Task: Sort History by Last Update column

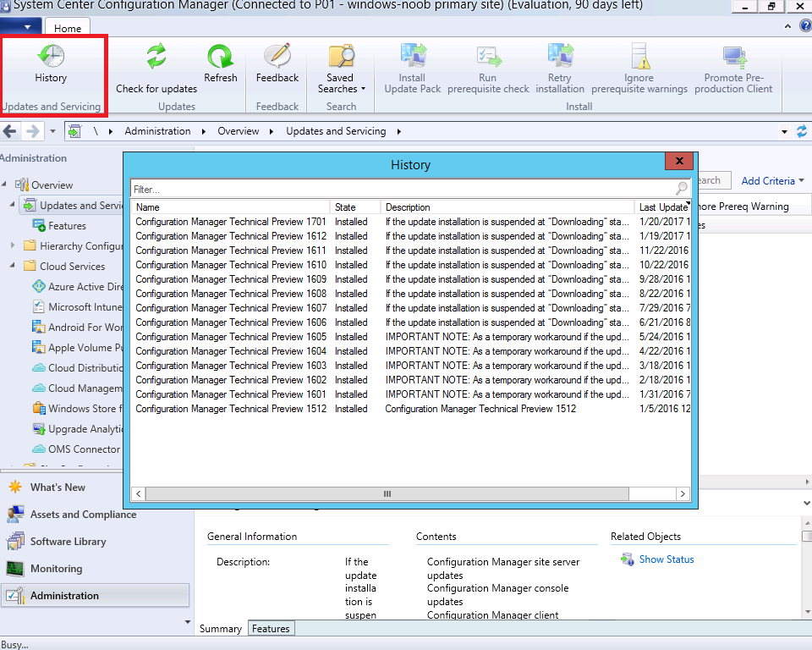Action: pos(663,207)
